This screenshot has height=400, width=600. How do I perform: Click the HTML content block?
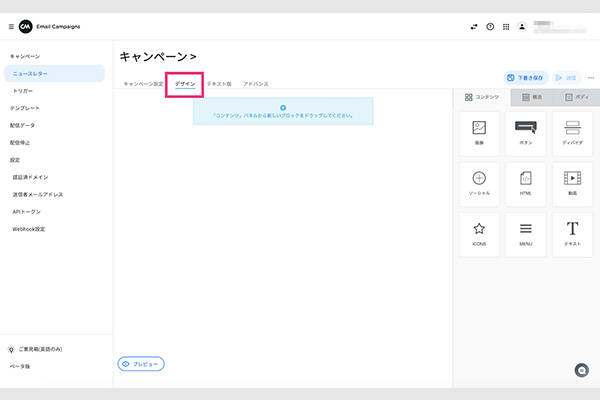tap(526, 183)
